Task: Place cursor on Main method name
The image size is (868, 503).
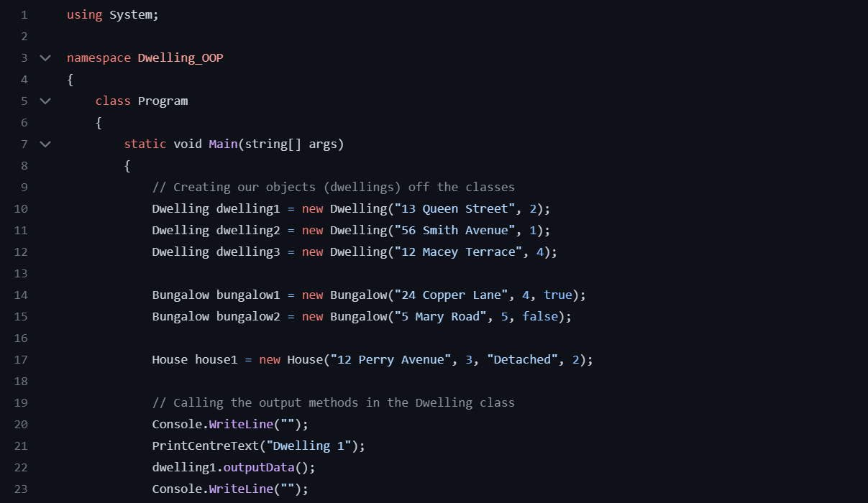Action: [x=223, y=144]
